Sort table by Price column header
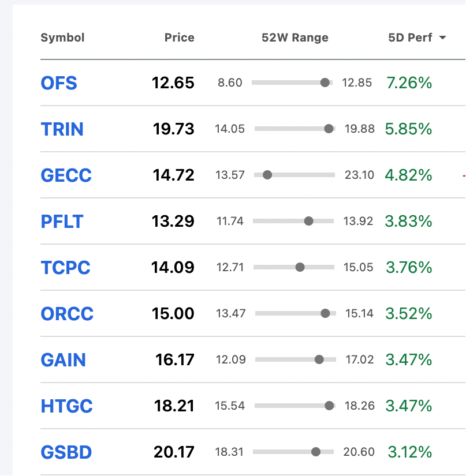The width and height of the screenshot is (466, 476). tap(179, 38)
